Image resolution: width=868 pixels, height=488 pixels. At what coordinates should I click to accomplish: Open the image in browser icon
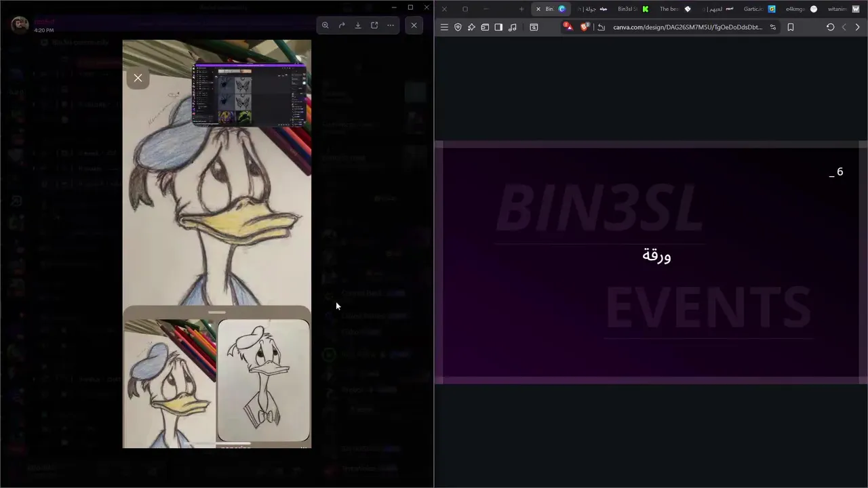374,25
